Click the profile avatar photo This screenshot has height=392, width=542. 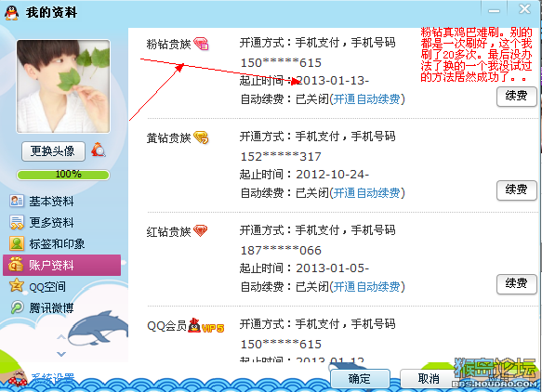[63, 86]
